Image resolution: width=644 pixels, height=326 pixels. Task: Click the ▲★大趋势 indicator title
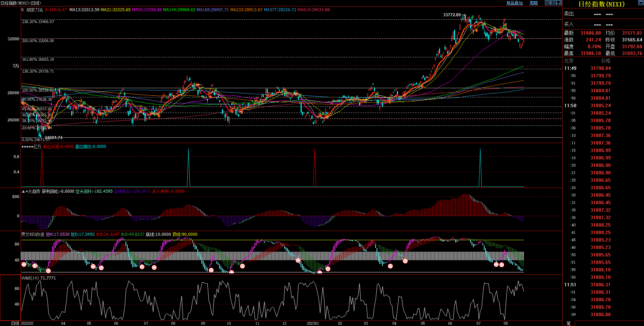coord(31,191)
